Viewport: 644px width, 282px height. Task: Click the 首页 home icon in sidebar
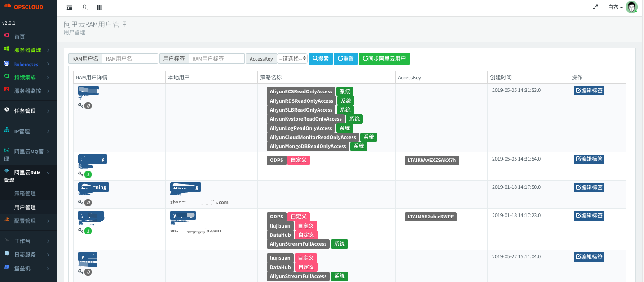tap(6, 35)
